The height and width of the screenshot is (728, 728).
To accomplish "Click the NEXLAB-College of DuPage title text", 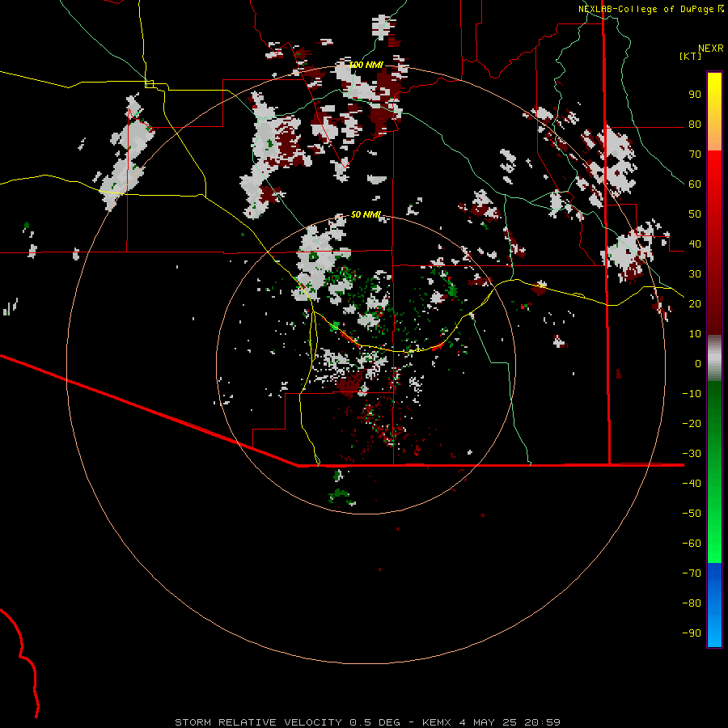I will tap(647, 9).
